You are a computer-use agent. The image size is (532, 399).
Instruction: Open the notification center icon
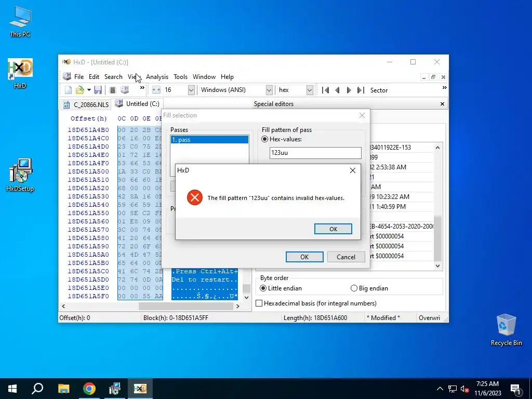pos(516,389)
